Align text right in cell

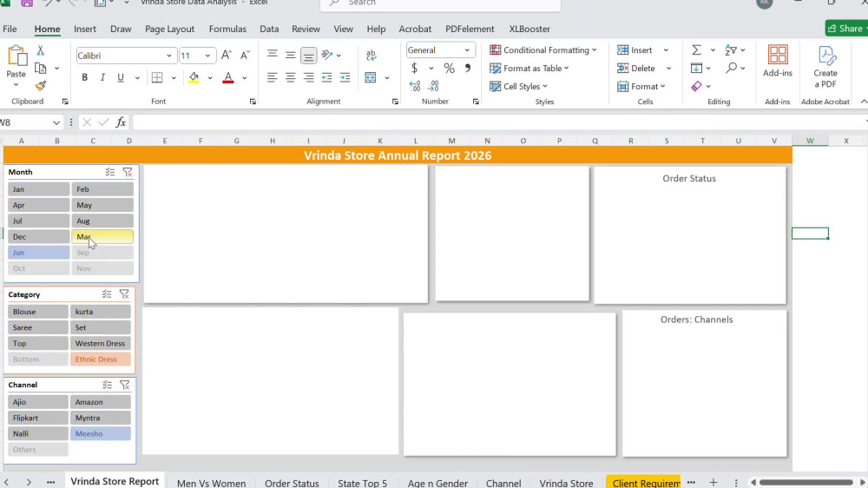tap(308, 77)
